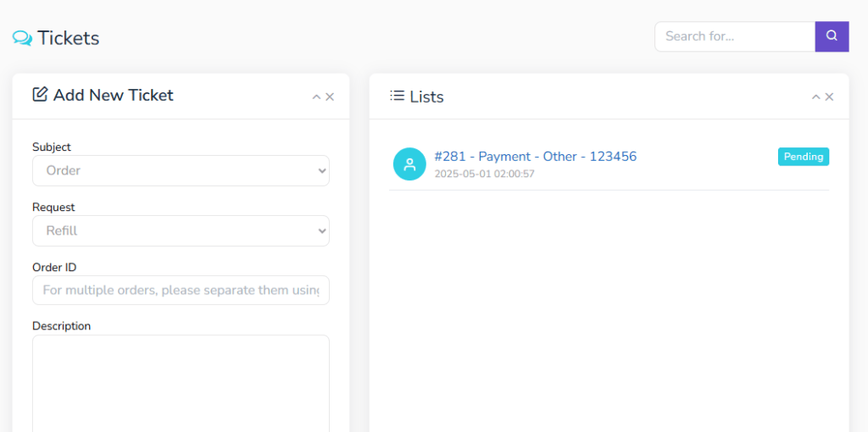This screenshot has height=432, width=868.
Task: Focus the Search for... field
Action: pyautogui.click(x=734, y=36)
